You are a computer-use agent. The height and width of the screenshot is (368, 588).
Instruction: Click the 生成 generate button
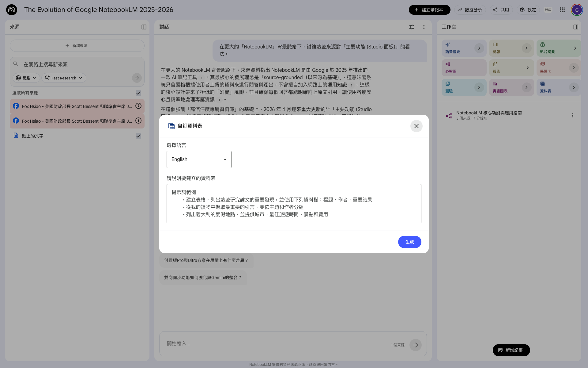pos(409,242)
